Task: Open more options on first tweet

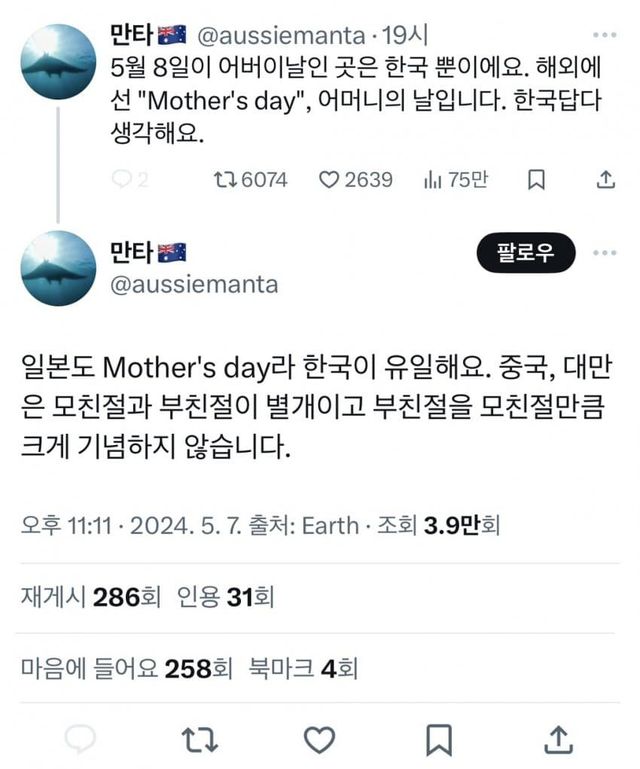Action: [x=605, y=37]
